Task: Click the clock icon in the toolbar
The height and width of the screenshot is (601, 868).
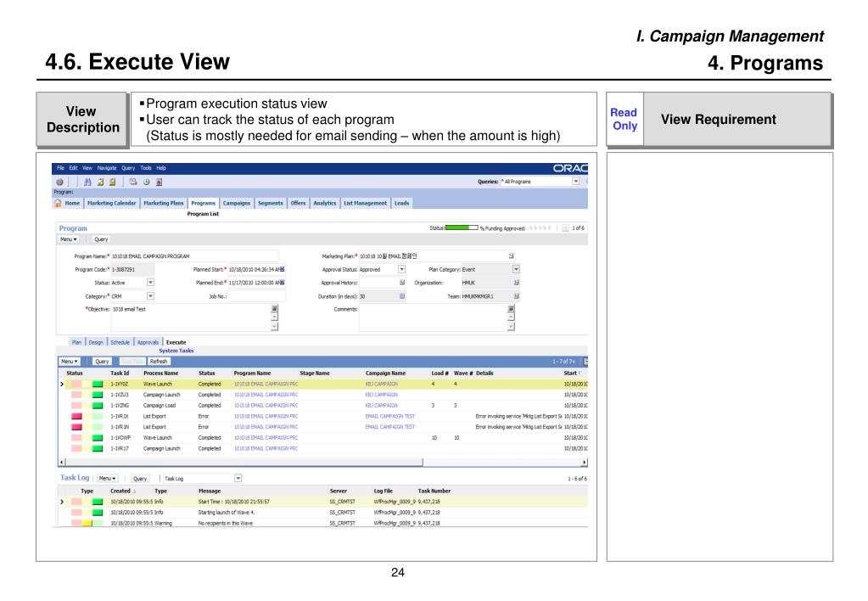Action: (147, 182)
